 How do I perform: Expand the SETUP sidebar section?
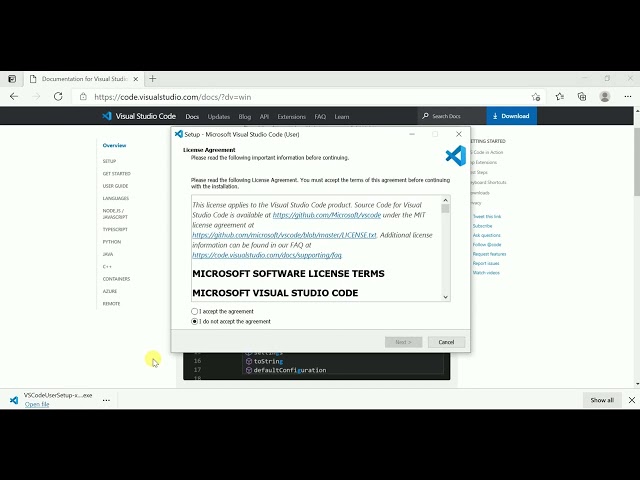click(109, 161)
